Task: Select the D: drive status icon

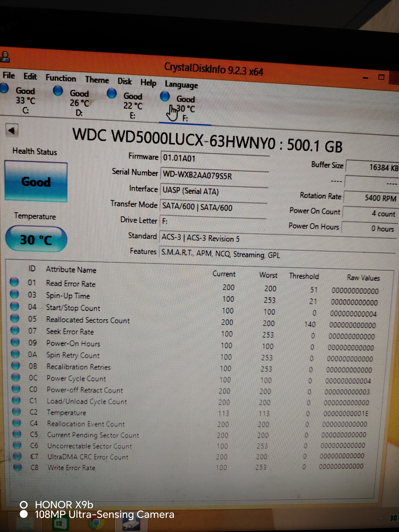Action: (58, 91)
